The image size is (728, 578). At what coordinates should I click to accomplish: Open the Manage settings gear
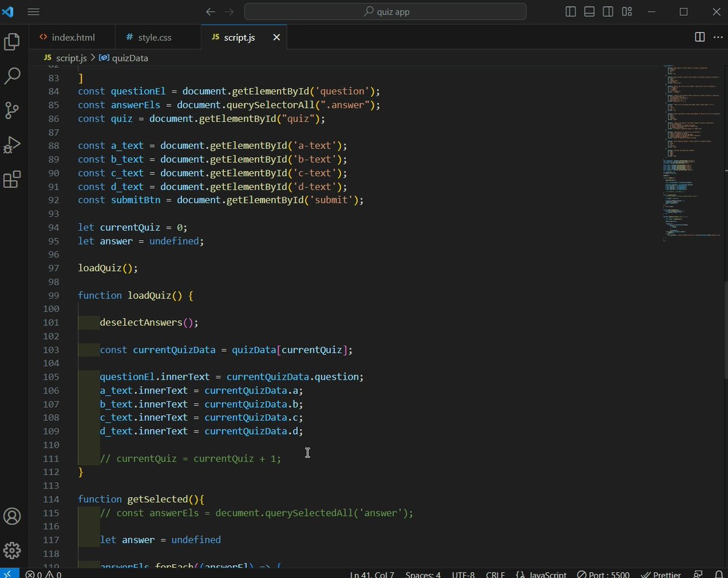point(12,551)
